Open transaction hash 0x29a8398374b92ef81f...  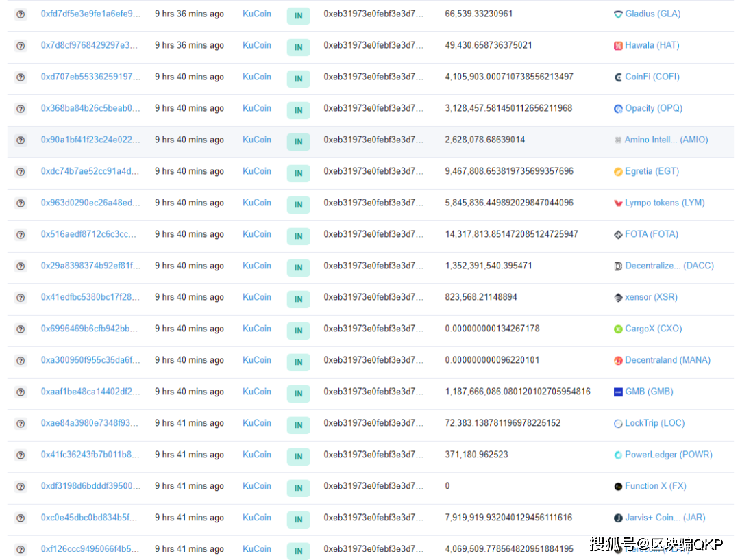[x=90, y=266]
